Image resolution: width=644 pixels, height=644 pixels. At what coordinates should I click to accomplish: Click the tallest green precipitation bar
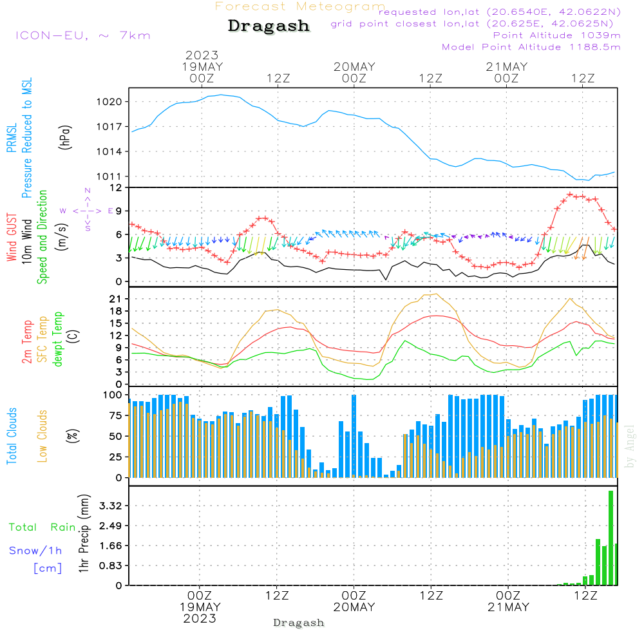[x=611, y=538]
